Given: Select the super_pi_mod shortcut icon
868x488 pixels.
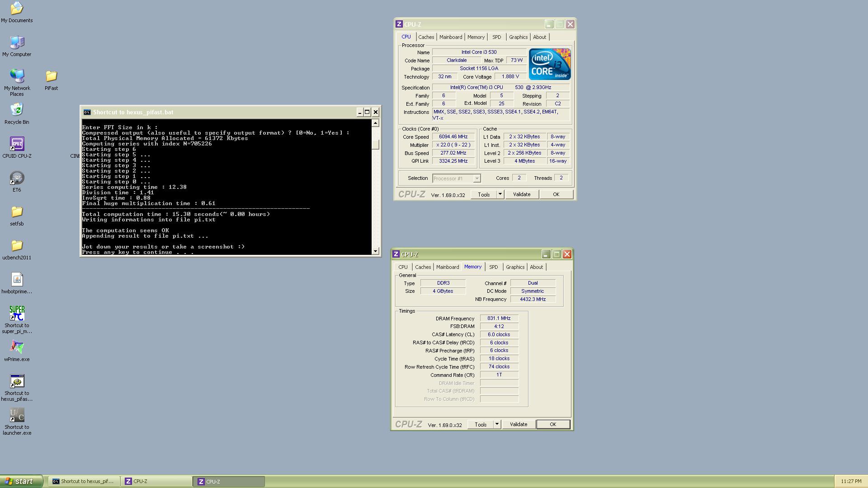Looking at the screenshot, I should coord(17,313).
